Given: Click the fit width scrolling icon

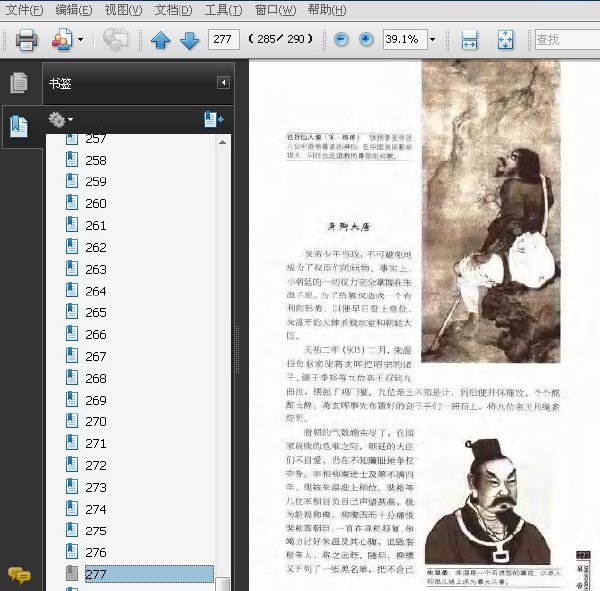Looking at the screenshot, I should tap(469, 39).
